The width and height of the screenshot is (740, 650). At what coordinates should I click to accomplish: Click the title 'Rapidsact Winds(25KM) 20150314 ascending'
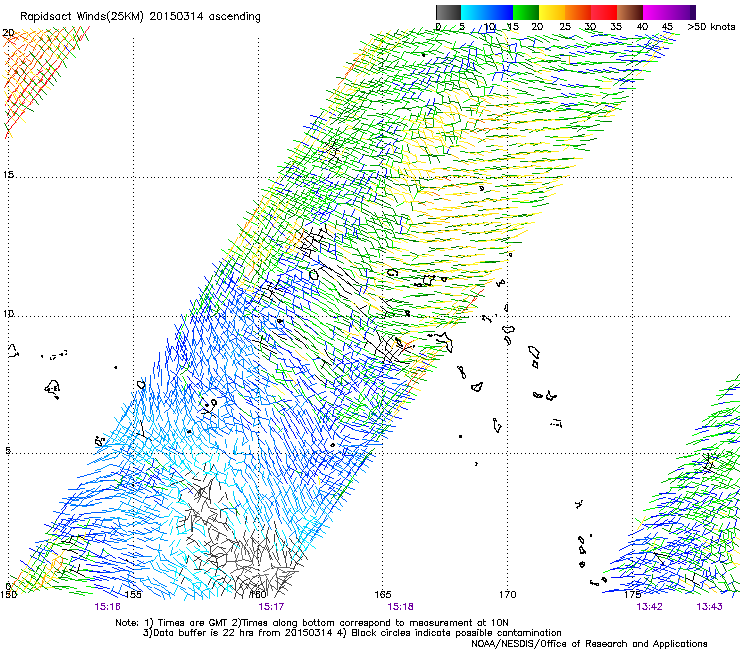pos(140,17)
